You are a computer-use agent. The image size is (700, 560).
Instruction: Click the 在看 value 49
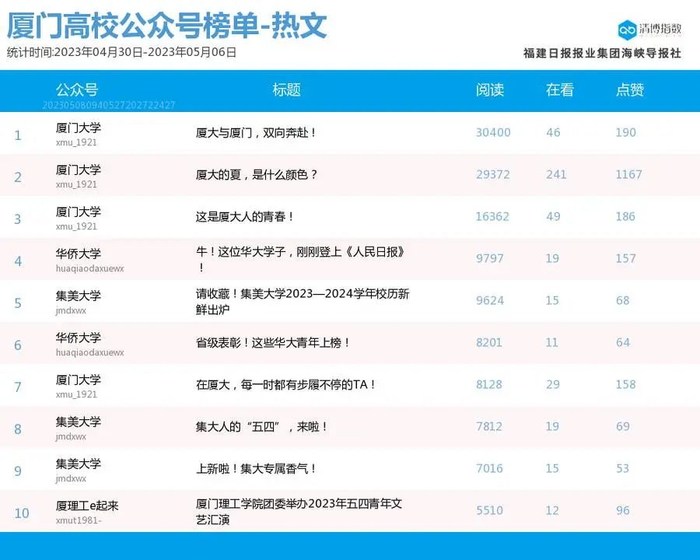coord(553,217)
